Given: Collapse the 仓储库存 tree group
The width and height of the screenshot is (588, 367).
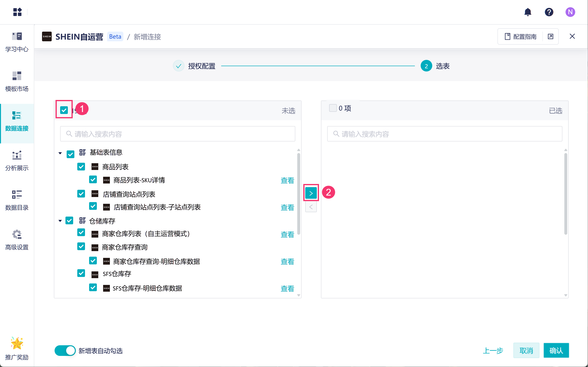Looking at the screenshot, I should pyautogui.click(x=60, y=221).
